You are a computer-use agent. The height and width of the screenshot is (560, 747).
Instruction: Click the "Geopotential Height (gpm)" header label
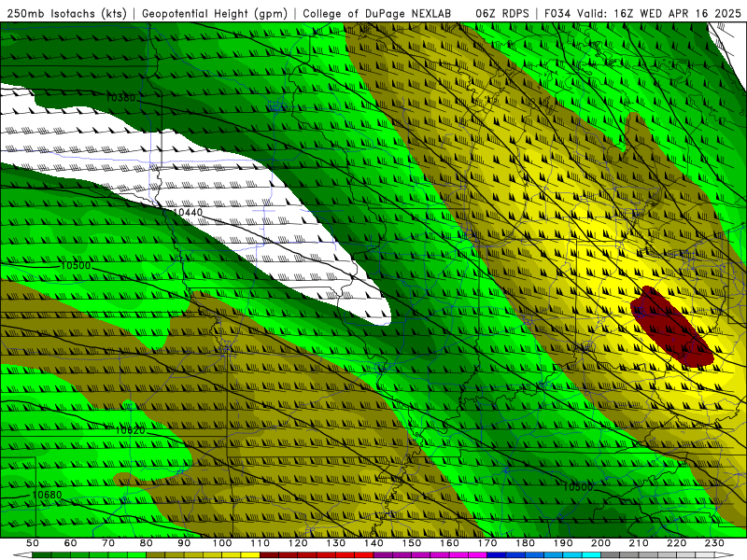point(215,13)
